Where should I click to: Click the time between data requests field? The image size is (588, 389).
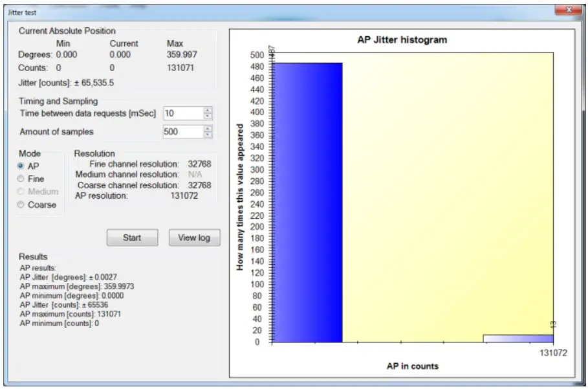pyautogui.click(x=183, y=113)
